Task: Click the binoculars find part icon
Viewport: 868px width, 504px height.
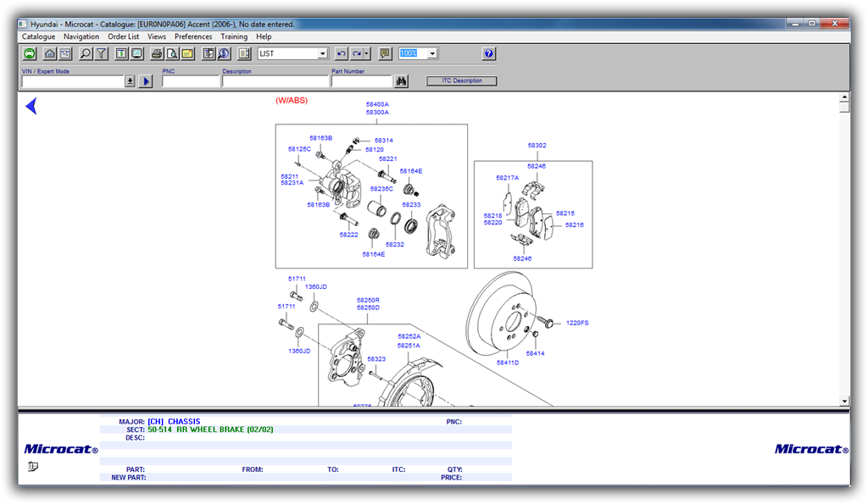Action: 401,81
